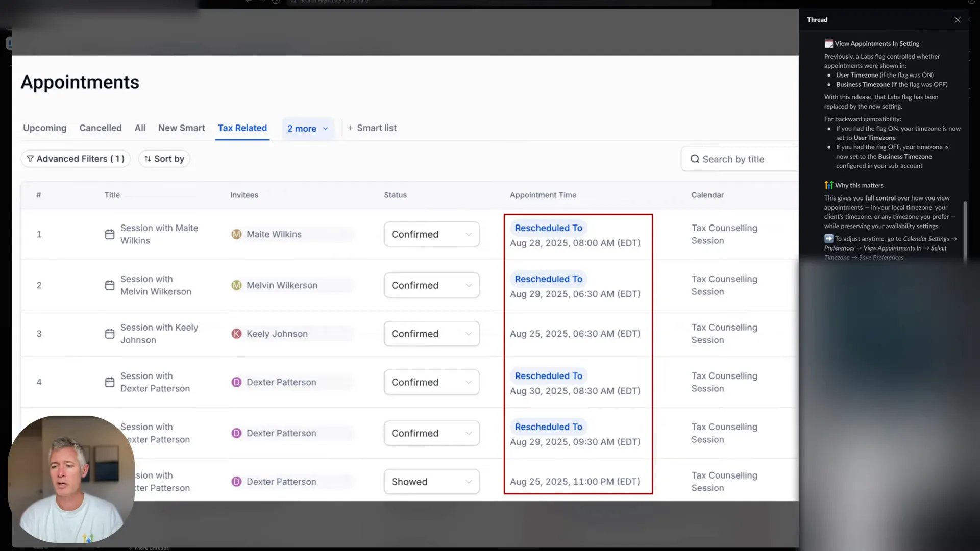The width and height of the screenshot is (980, 551).
Task: Click the arrow emoji before To adjust anytime
Action: click(829, 238)
